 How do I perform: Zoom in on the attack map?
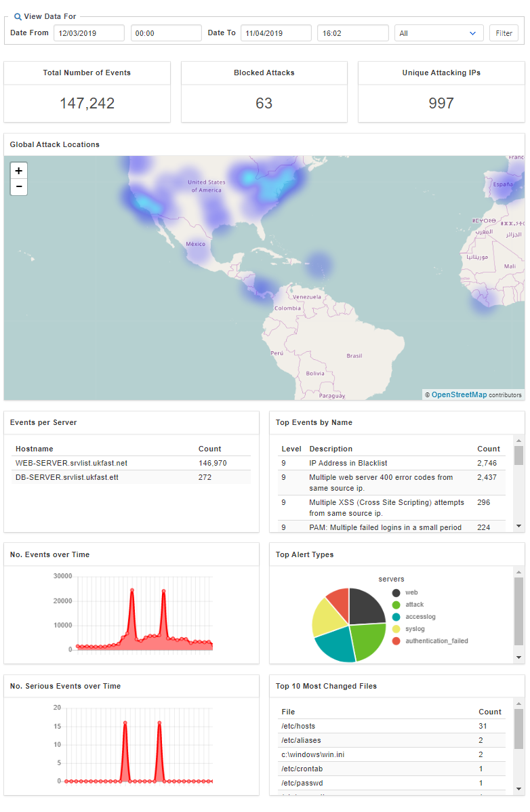coord(18,170)
